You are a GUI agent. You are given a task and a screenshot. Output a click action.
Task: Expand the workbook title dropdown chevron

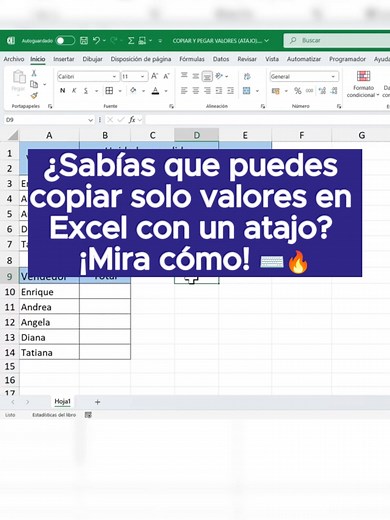click(x=266, y=41)
